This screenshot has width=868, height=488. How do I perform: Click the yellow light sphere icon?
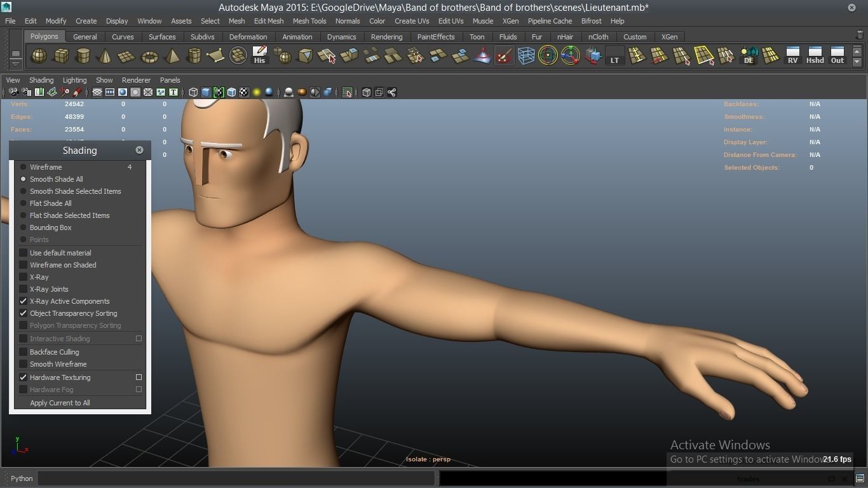click(x=257, y=92)
